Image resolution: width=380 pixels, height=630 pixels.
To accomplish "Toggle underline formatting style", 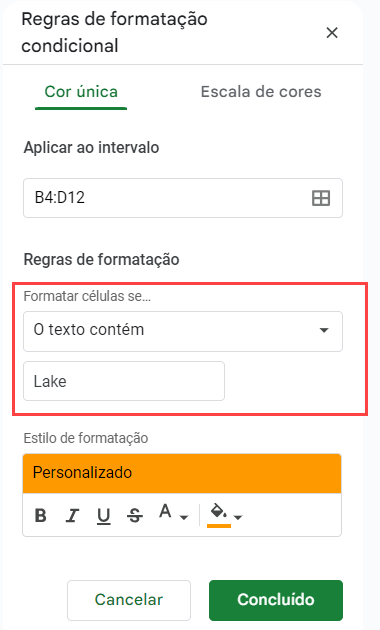I will 104,515.
